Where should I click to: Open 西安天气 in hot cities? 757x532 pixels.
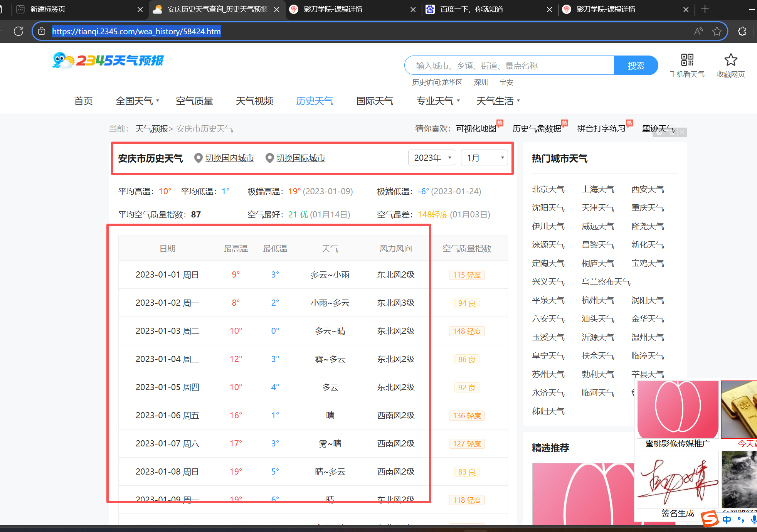[648, 189]
